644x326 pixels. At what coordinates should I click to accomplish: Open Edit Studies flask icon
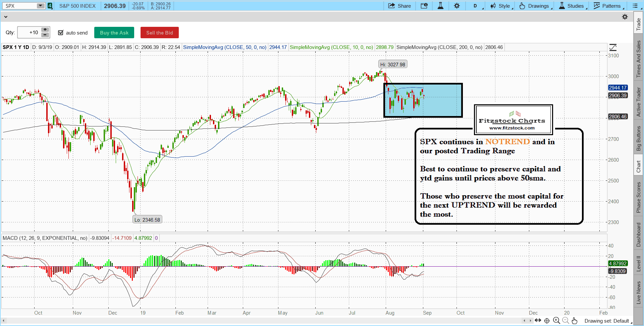click(440, 6)
